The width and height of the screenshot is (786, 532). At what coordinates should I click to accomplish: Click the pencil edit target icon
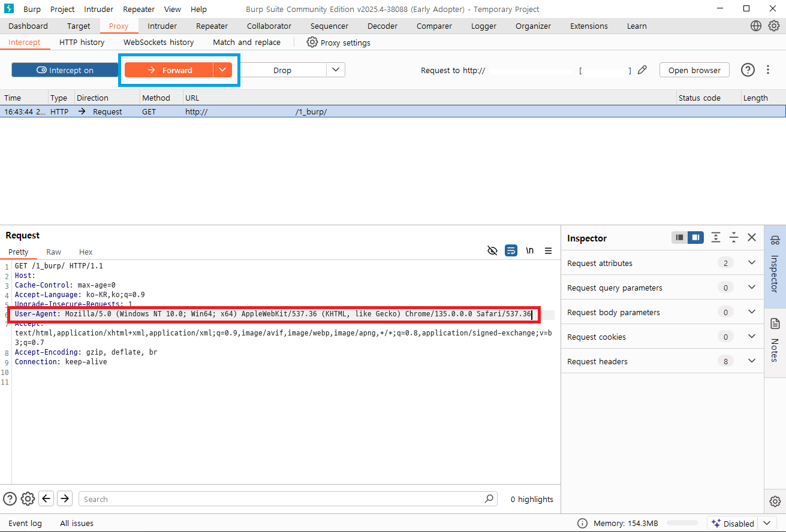click(x=642, y=70)
